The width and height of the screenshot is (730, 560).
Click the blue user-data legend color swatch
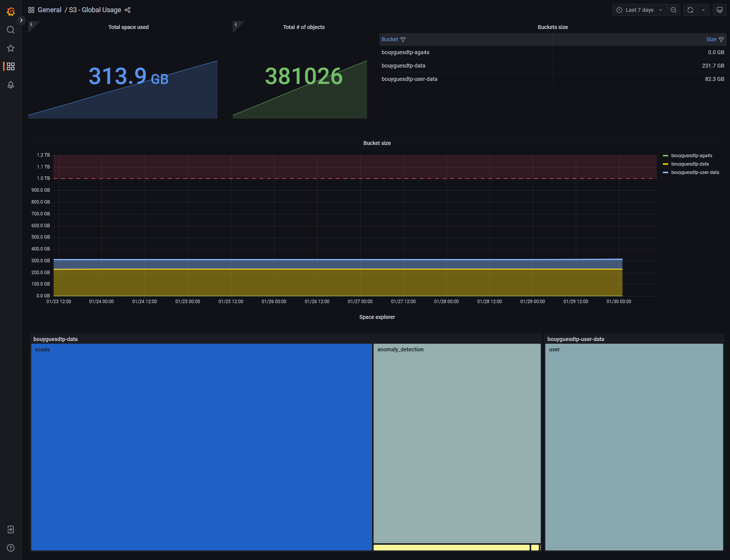point(666,172)
